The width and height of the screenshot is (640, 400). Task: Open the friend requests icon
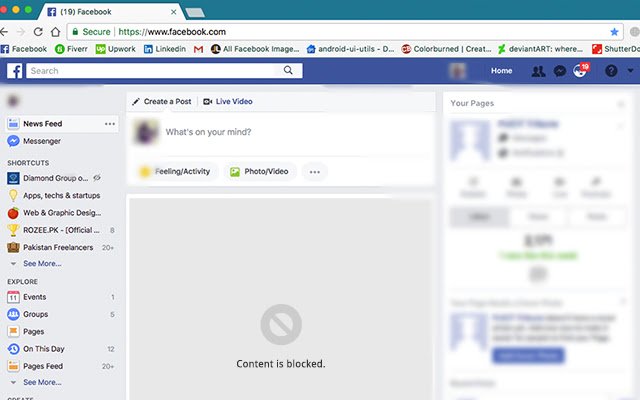(538, 71)
